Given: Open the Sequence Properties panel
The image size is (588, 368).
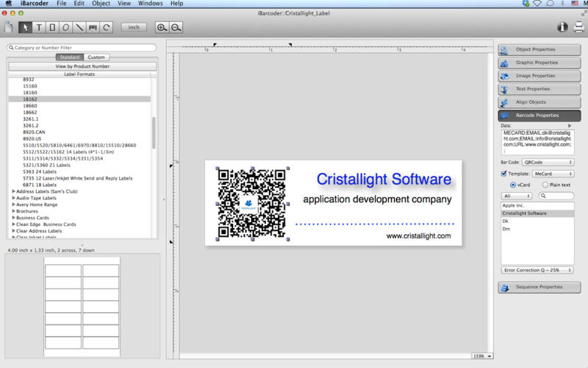Looking at the screenshot, I should point(539,287).
